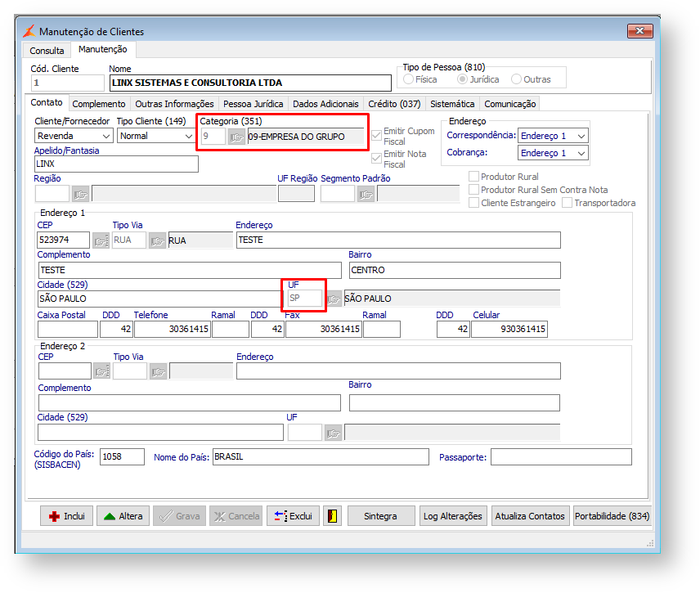Click the Apelido/Fantasia input field

(x=116, y=164)
